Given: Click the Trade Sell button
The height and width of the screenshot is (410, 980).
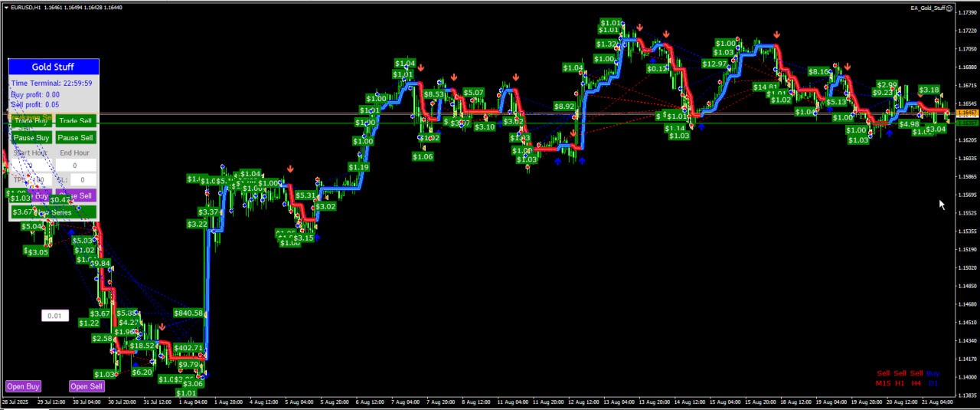Looking at the screenshot, I should (76, 120).
